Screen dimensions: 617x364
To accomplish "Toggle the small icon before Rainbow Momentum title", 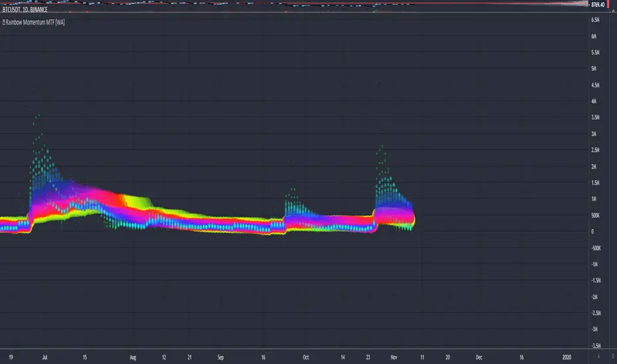I will pyautogui.click(x=3, y=23).
